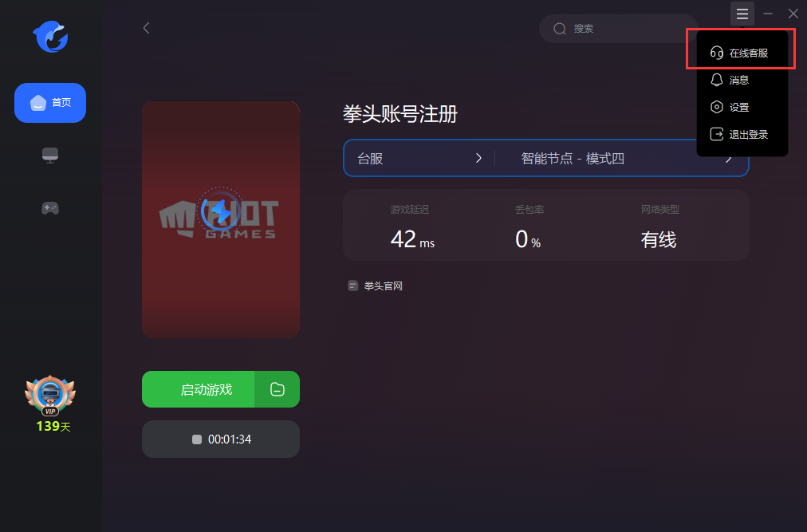
Task: Click the Riot Games cover thumbnail
Action: point(221,219)
